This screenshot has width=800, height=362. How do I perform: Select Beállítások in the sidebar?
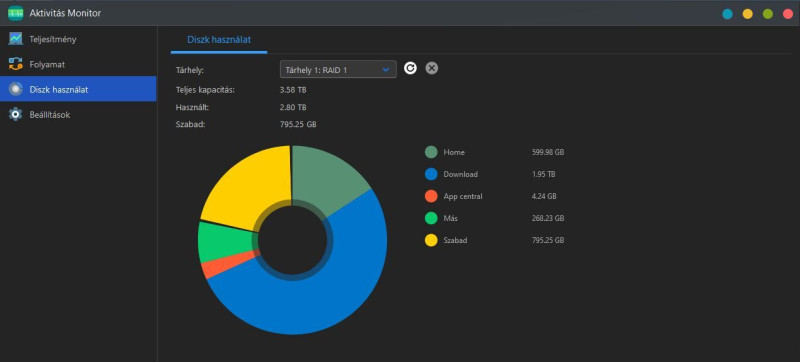78,114
